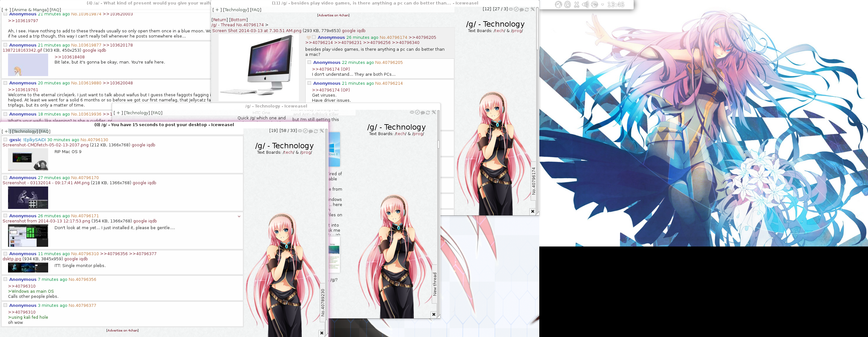Close mascot panel X in video games thread window
Screen dimensions: 868x337
click(x=533, y=212)
